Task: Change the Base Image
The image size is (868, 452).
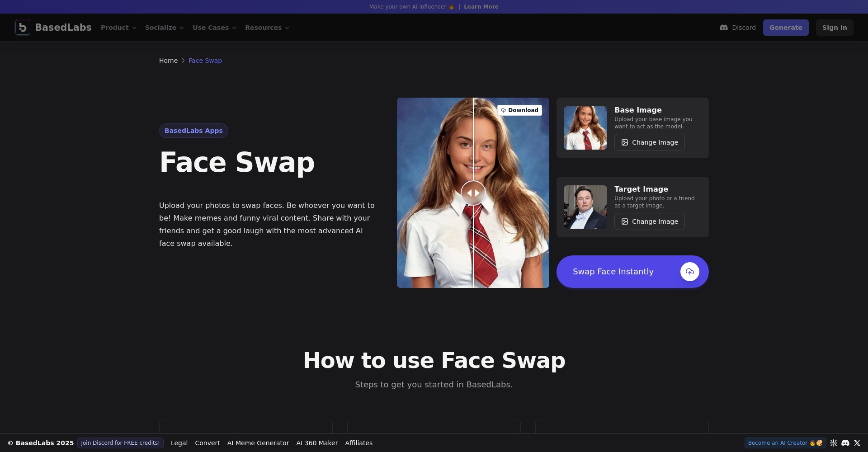Action: click(x=650, y=142)
